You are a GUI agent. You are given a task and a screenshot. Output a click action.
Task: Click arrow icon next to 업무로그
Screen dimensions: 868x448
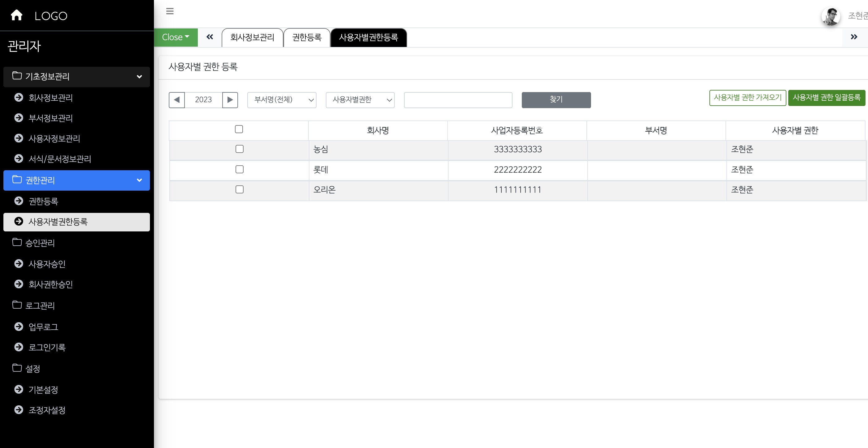click(x=19, y=327)
